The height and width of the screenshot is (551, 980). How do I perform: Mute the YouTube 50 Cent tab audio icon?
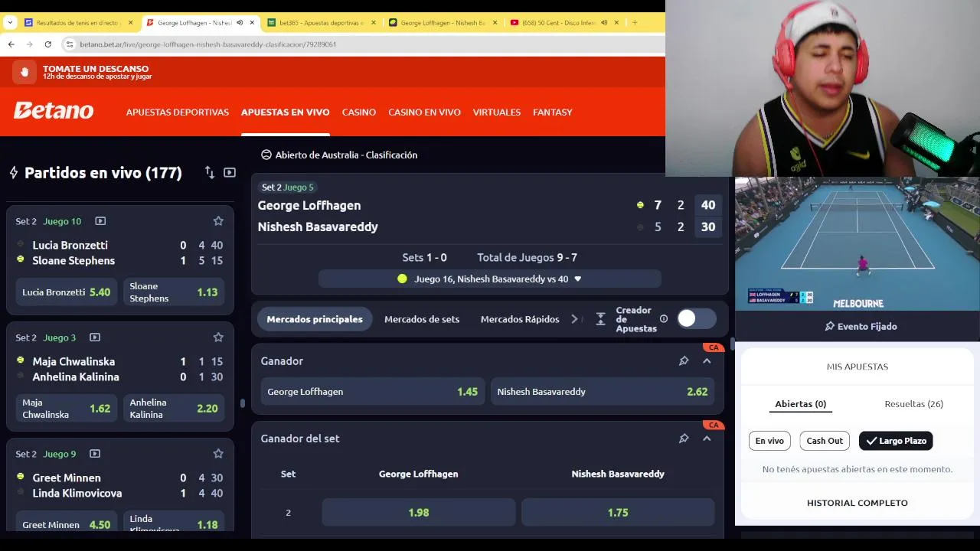coord(604,23)
